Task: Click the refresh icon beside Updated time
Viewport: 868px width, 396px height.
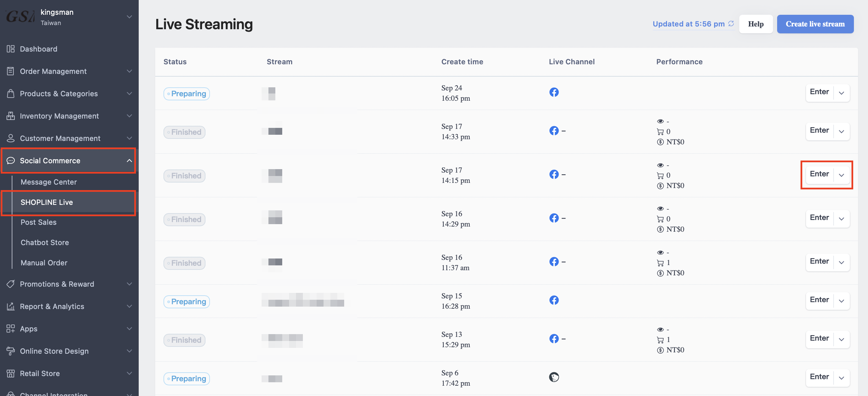Action: pyautogui.click(x=731, y=24)
